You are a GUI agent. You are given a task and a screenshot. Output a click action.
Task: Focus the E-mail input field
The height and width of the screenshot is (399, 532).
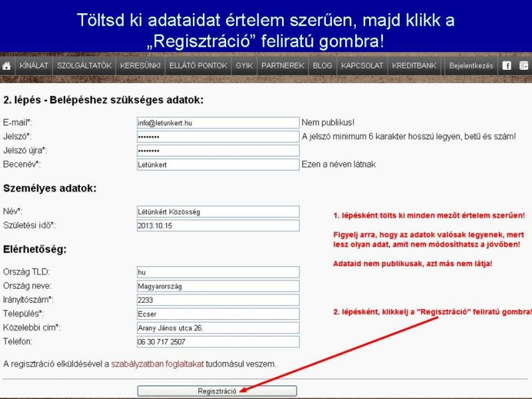pos(218,123)
